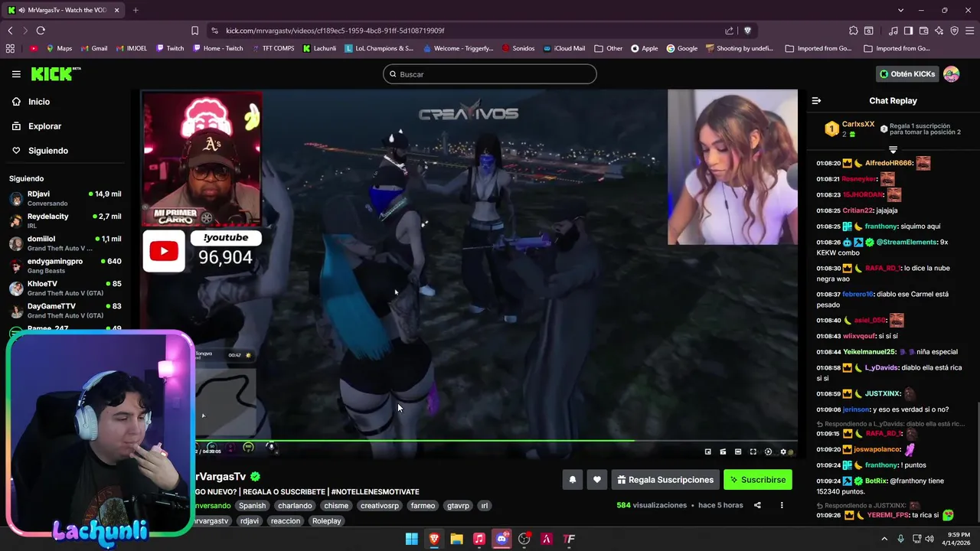The width and height of the screenshot is (980, 551).
Task: Bookmark this page icon in address bar
Action: click(194, 31)
